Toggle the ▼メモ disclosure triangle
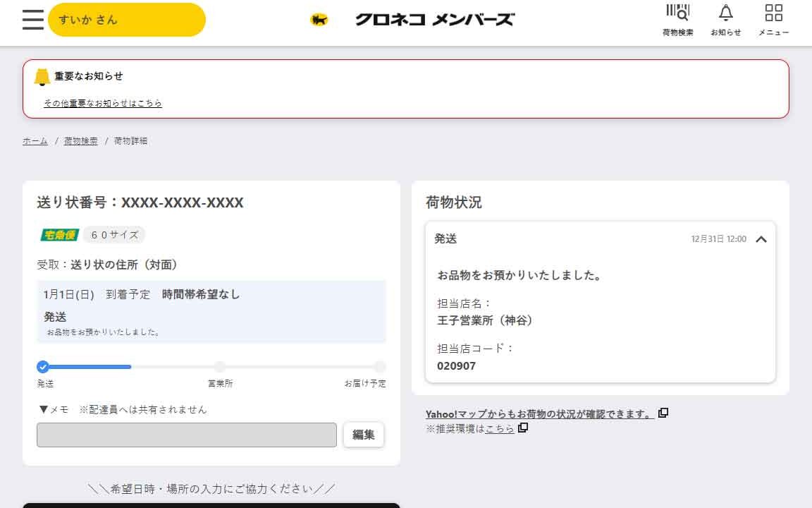Image resolution: width=812 pixels, height=508 pixels. click(x=44, y=409)
